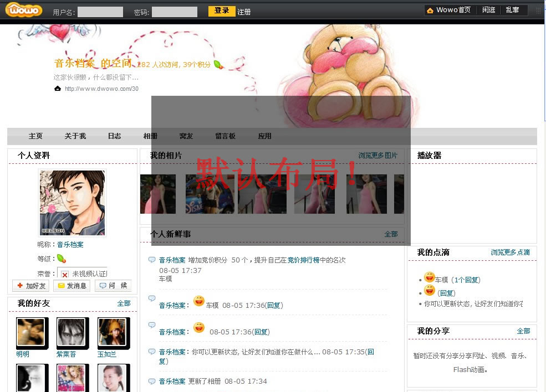Image resolution: width=546 pixels, height=392 pixels.
Task: Click the friend name 紫茉苔
Action: tap(66, 354)
